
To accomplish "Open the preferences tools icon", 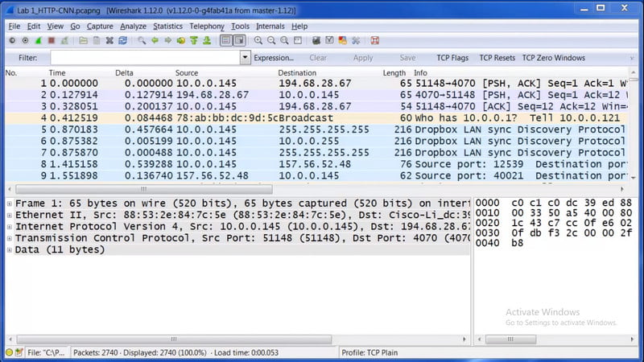I will (x=356, y=41).
